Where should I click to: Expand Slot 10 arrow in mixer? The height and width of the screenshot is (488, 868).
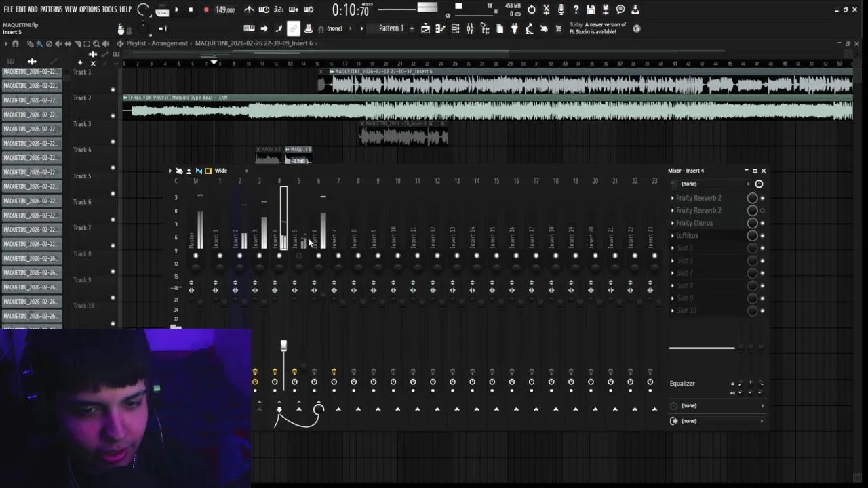(x=673, y=310)
